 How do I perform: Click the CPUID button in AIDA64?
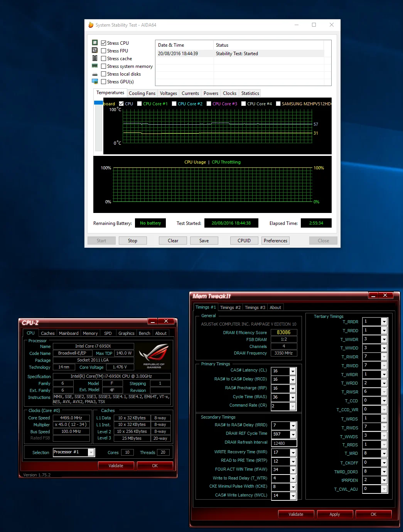click(x=244, y=241)
